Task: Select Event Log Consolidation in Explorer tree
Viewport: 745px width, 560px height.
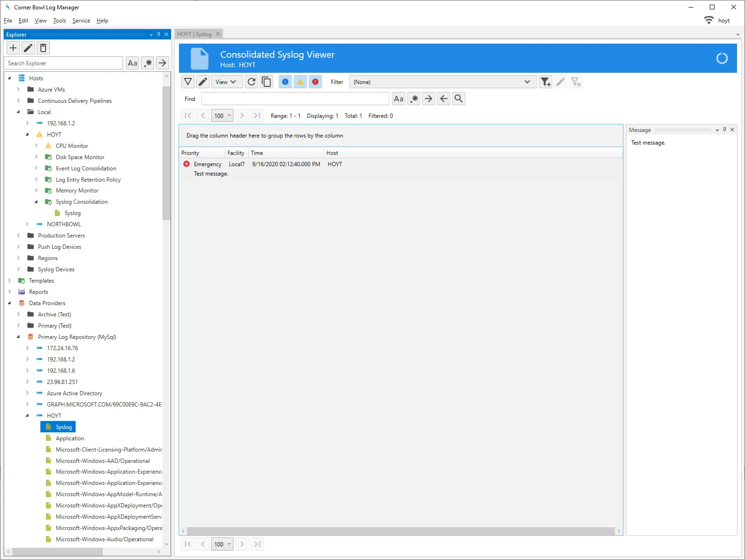Action: coord(85,169)
